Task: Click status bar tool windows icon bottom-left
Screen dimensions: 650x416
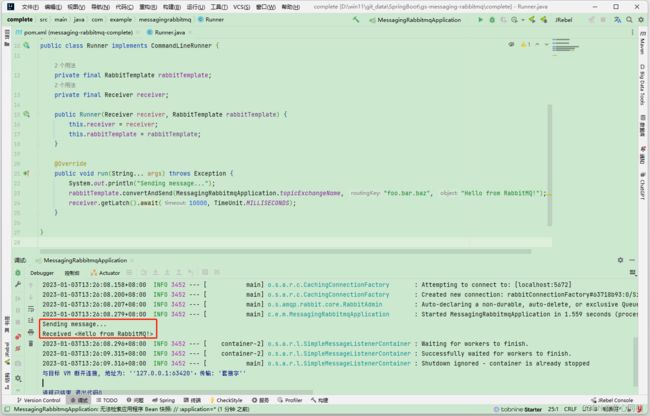Action: (6, 409)
